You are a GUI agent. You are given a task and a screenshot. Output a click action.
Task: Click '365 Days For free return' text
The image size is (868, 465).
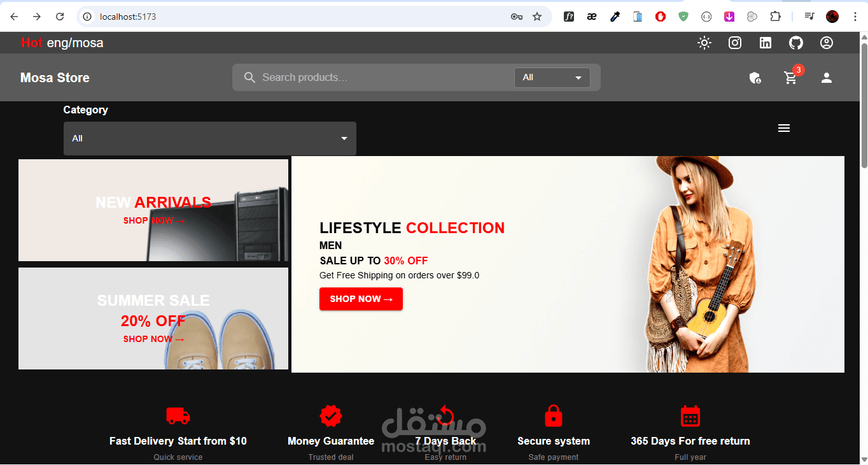(690, 441)
